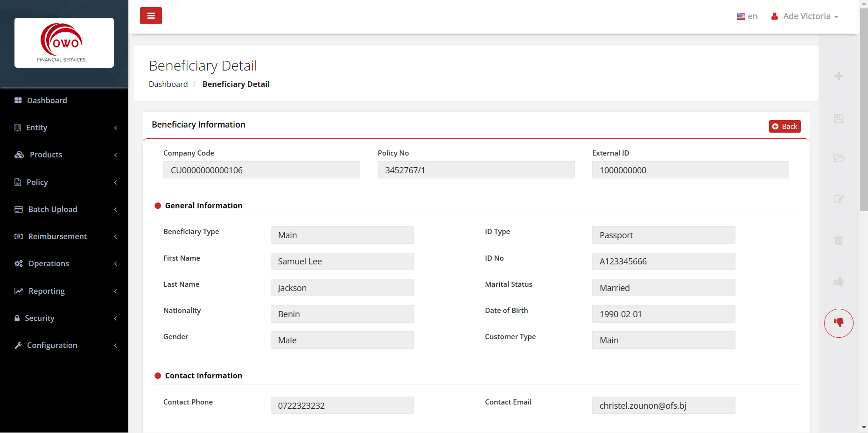Expand the Entity menu chevron
868x433 pixels.
[x=115, y=128]
